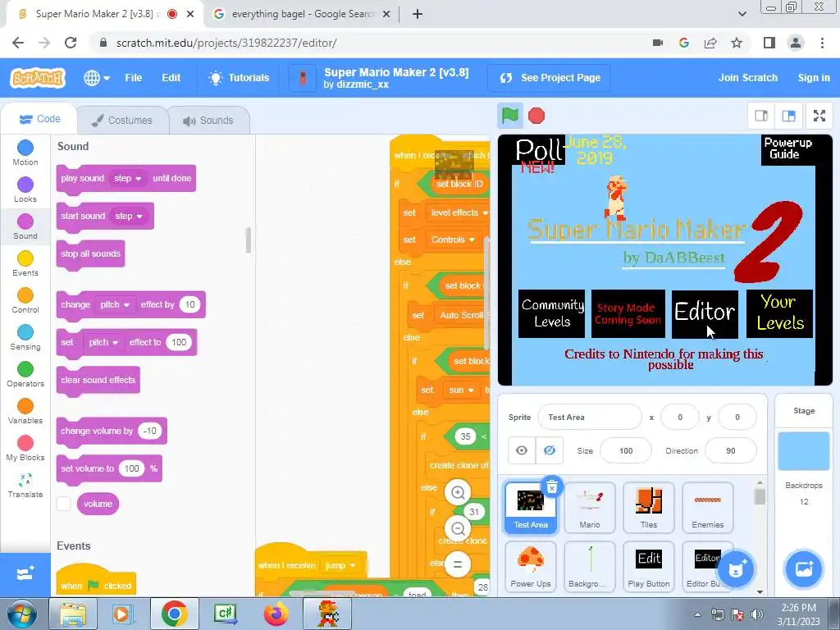Open the level effects variable dropdown
This screenshot has height=630, width=840.
459,212
